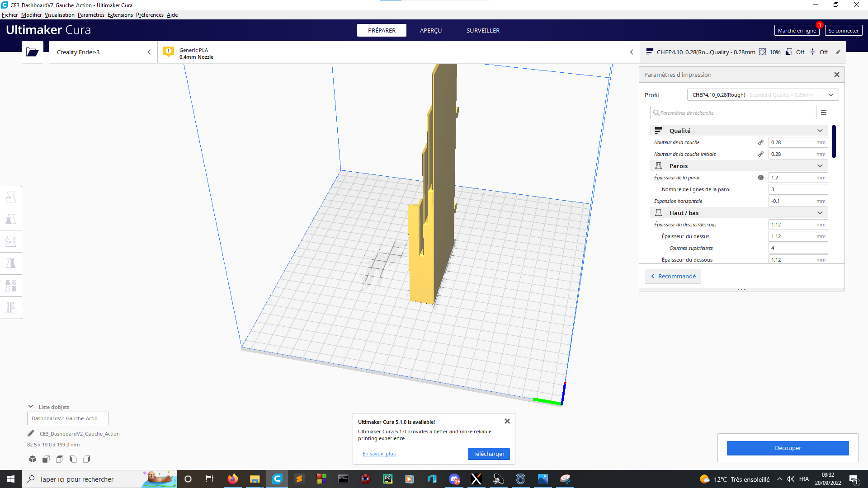Click the Découper slice button
Viewport: 868px width, 488px height.
tap(788, 448)
